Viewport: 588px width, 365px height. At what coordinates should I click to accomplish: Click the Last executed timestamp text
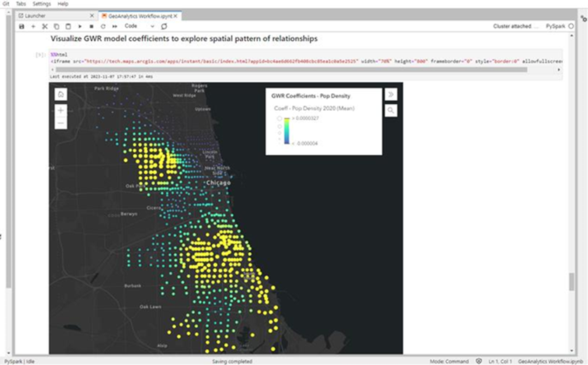click(101, 76)
